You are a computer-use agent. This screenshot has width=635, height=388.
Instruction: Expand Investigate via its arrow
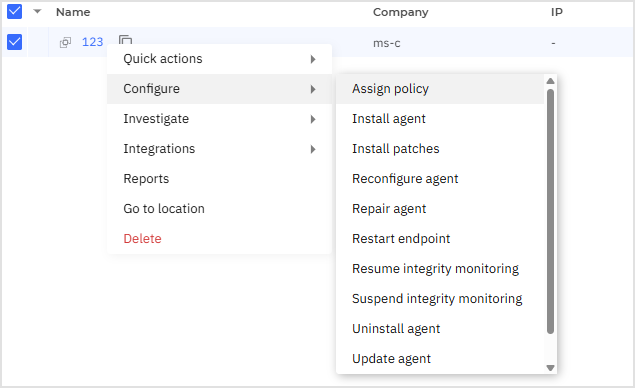click(x=313, y=119)
